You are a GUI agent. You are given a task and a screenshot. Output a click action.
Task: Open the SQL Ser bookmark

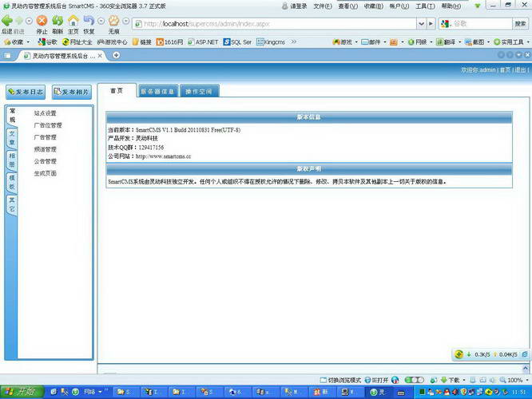237,42
